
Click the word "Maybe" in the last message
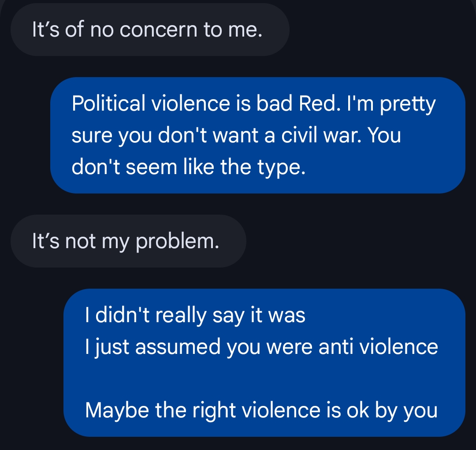pos(117,411)
